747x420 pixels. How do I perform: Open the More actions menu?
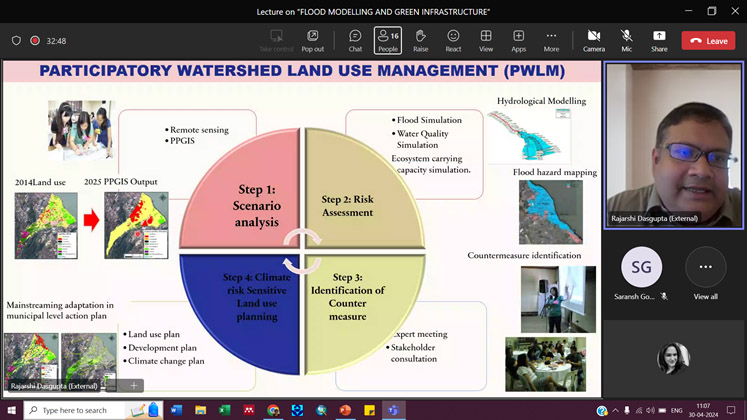pos(551,40)
